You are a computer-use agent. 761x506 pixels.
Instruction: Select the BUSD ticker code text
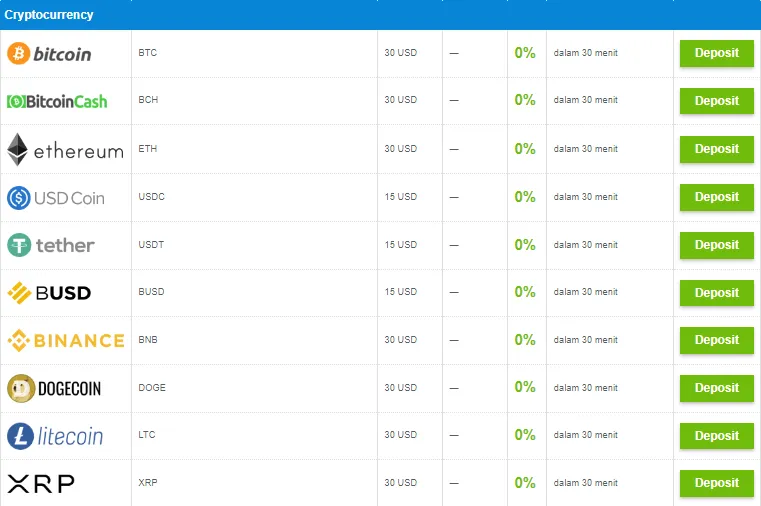tap(151, 292)
